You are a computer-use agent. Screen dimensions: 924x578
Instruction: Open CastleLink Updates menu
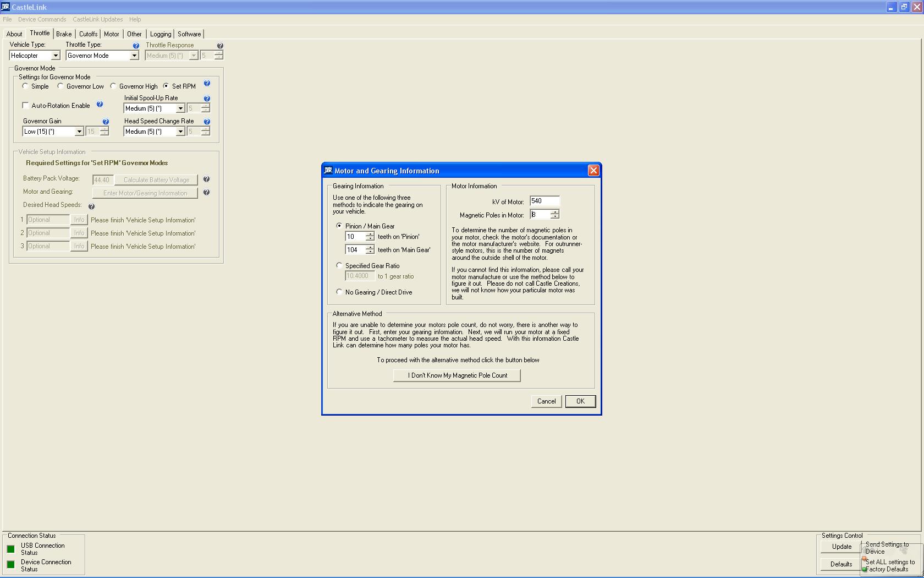point(98,19)
